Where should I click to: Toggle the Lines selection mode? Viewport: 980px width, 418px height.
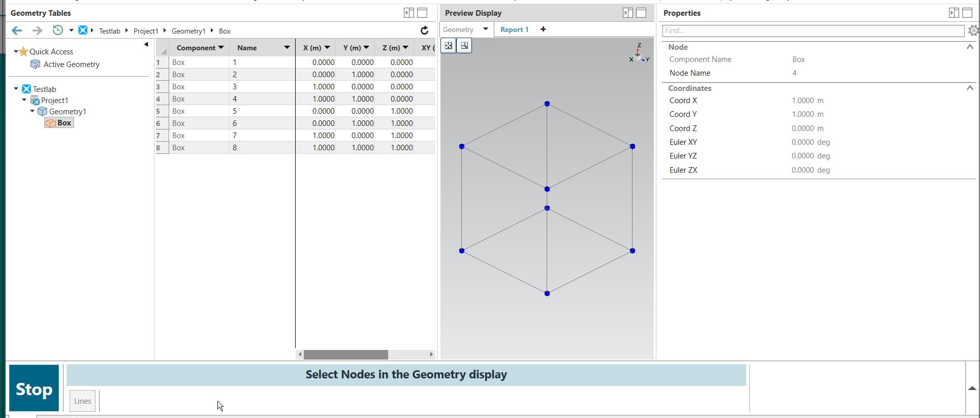point(82,401)
